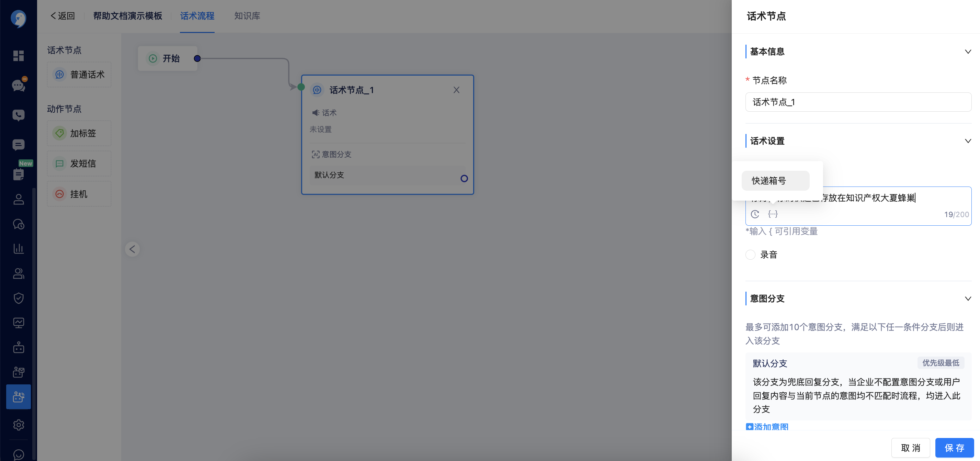Open the monitor chart sidebar icon
This screenshot has height=461, width=980.
point(18,323)
